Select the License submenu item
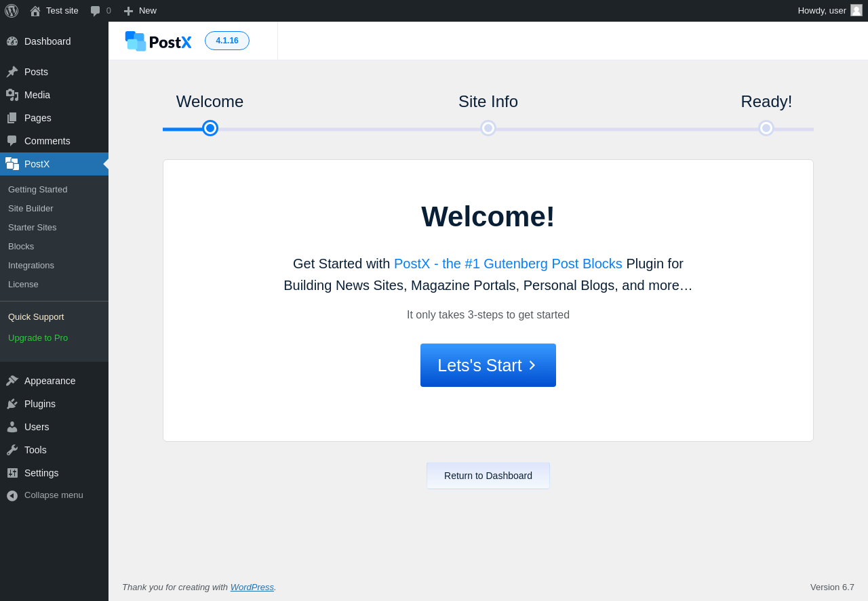868x601 pixels. click(x=23, y=284)
